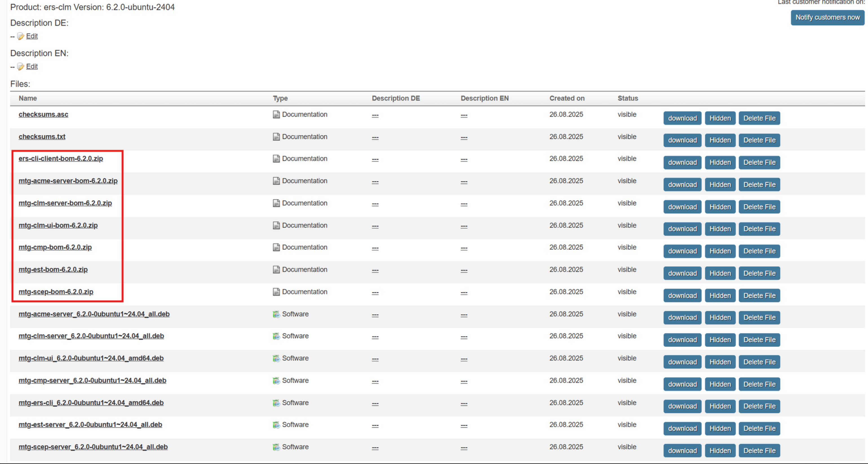The height and width of the screenshot is (464, 868).
Task: Click the edit pencil icon under Description EN
Action: (x=21, y=67)
